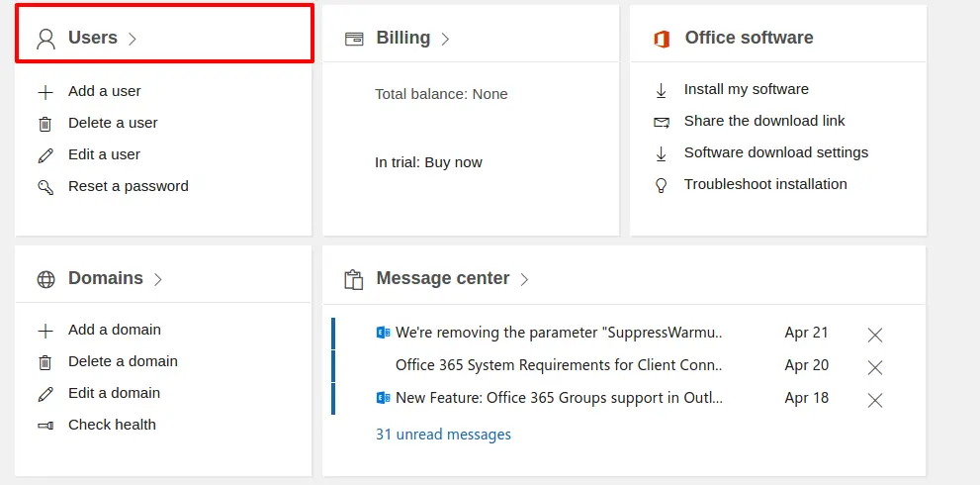Image resolution: width=980 pixels, height=485 pixels.
Task: Click the Billing credit card icon
Action: [354, 39]
